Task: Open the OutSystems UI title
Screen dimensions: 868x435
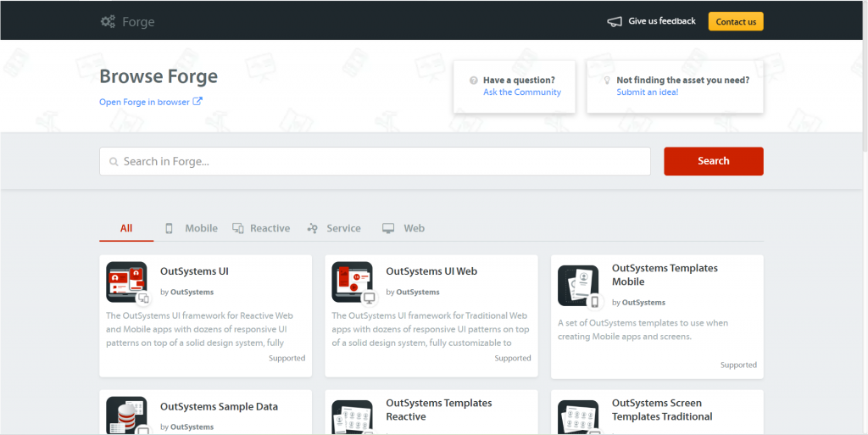Action: (x=194, y=271)
